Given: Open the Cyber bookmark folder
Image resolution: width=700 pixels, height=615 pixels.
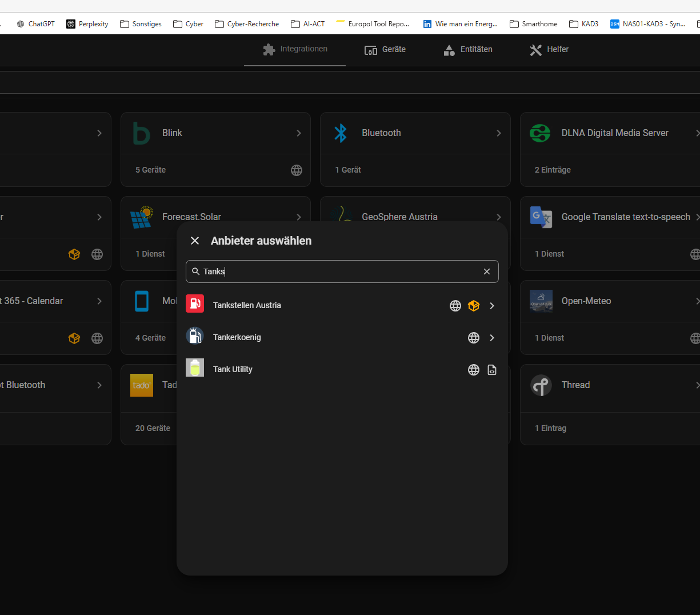Looking at the screenshot, I should (x=188, y=24).
